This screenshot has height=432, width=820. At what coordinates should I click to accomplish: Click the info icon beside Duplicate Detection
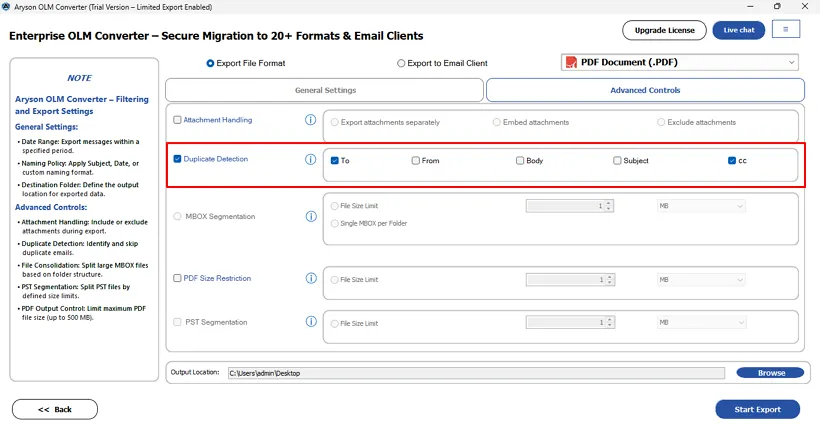(x=310, y=159)
